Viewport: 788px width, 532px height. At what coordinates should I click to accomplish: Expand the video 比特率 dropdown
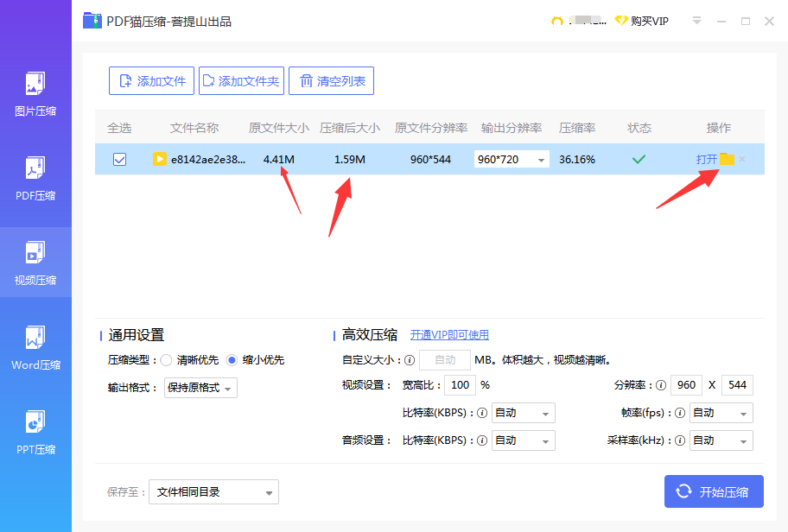523,413
